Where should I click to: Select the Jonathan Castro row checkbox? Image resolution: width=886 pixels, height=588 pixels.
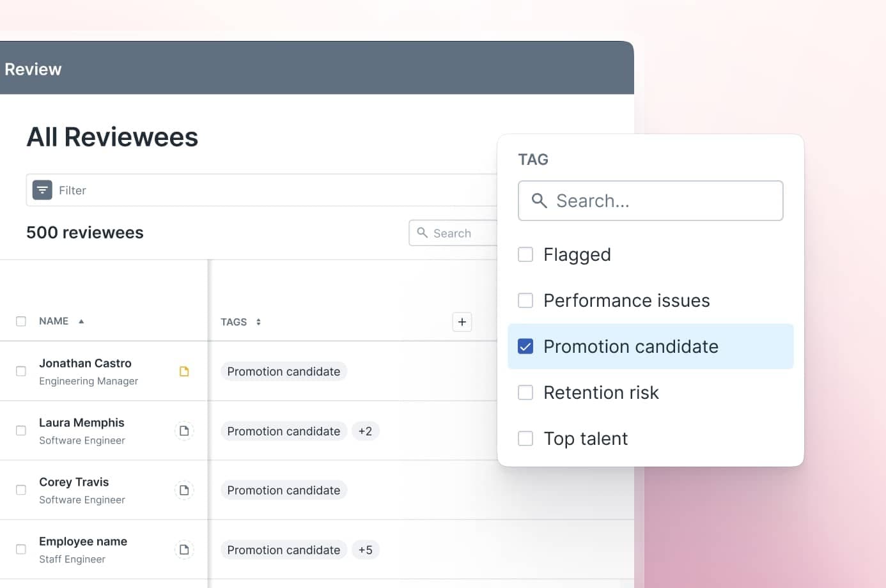pyautogui.click(x=21, y=371)
